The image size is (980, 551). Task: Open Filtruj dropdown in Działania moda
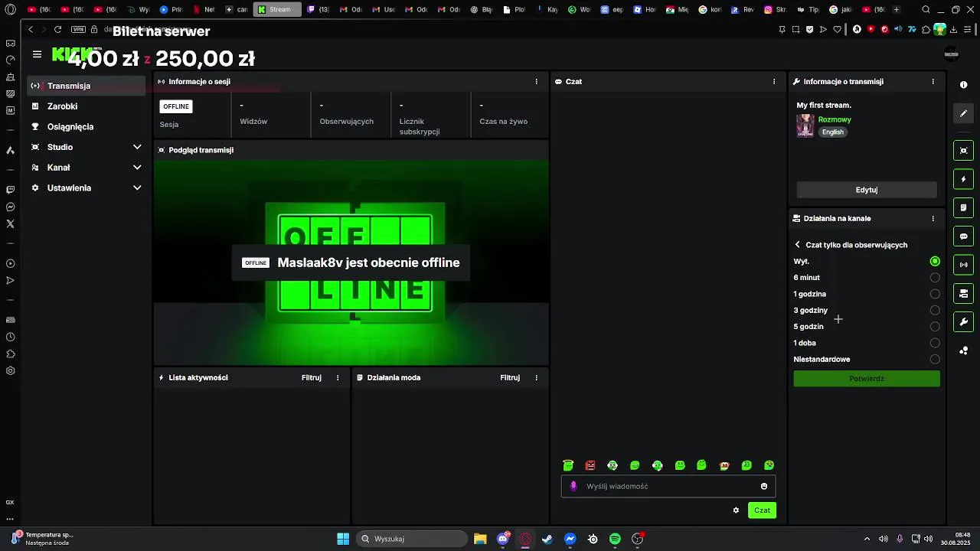pyautogui.click(x=510, y=377)
